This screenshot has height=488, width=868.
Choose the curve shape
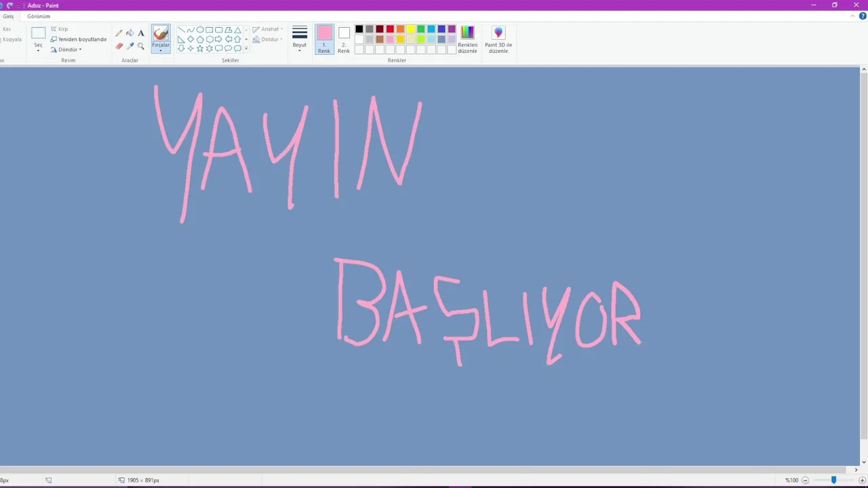[x=191, y=30]
